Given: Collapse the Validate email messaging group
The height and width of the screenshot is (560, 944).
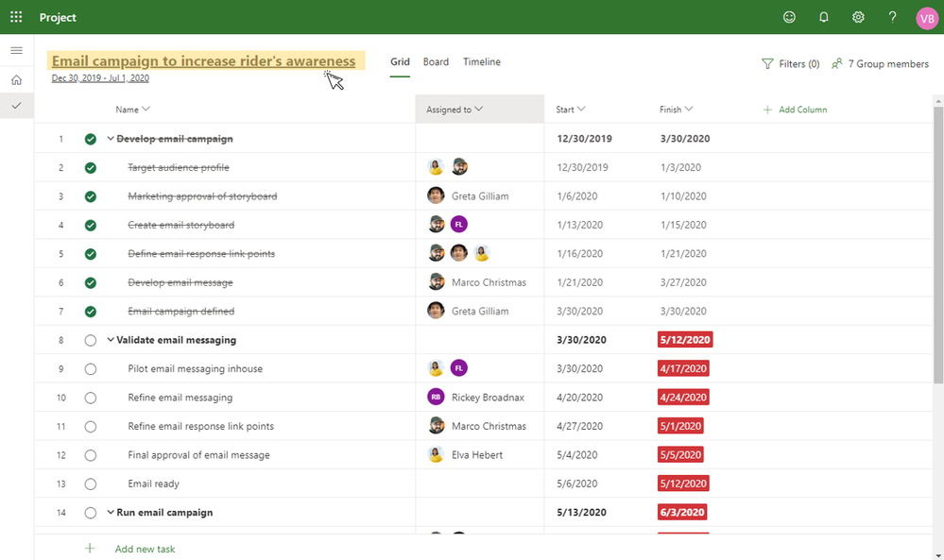Looking at the screenshot, I should 111,340.
